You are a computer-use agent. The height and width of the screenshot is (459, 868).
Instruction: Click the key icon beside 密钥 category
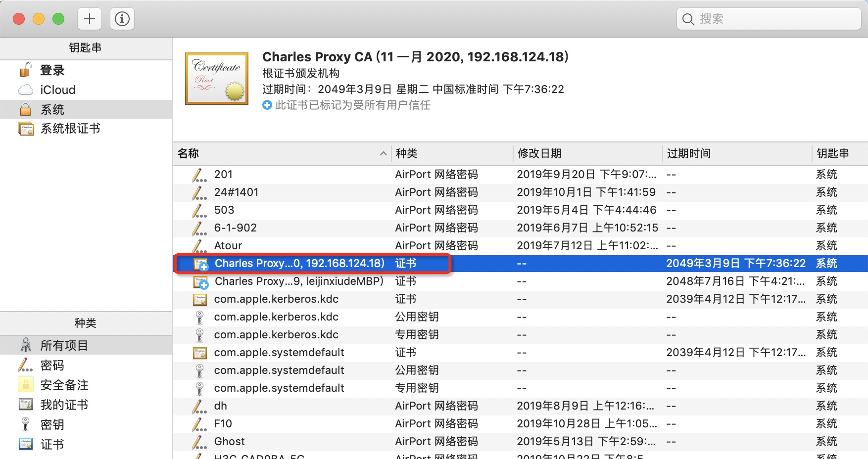coord(26,424)
